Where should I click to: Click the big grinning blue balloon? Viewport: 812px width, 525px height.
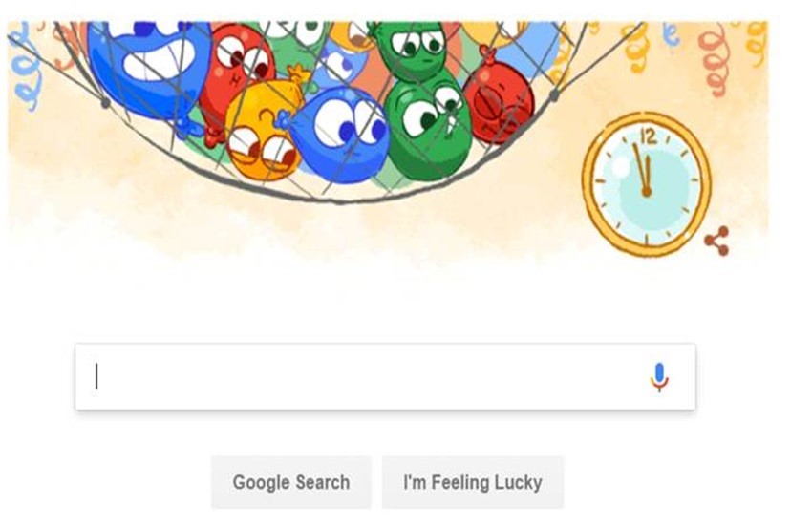click(149, 67)
